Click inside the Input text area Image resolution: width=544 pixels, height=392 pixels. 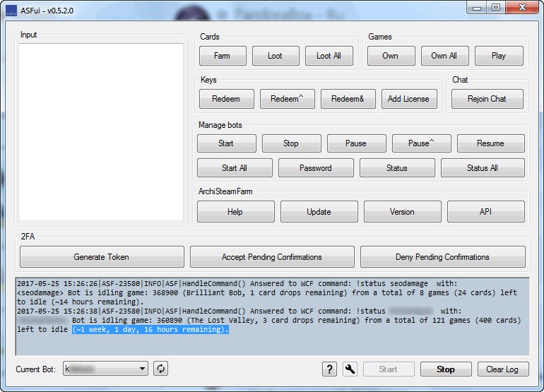point(101,132)
